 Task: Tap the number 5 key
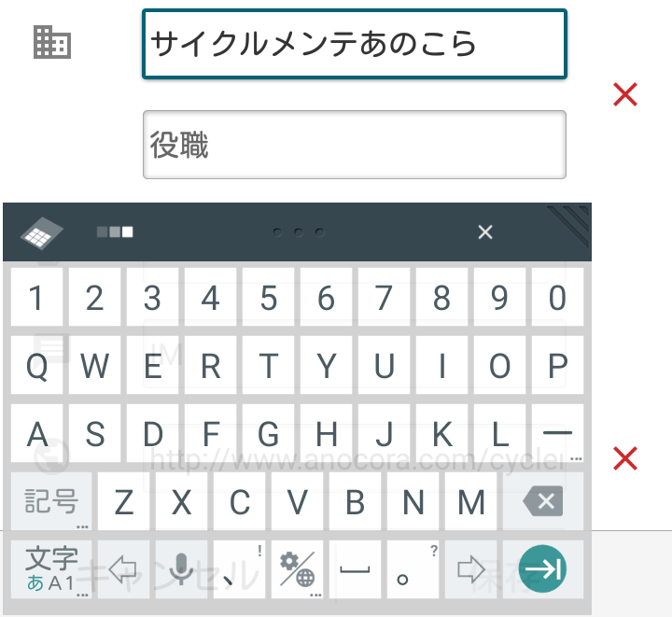[268, 297]
